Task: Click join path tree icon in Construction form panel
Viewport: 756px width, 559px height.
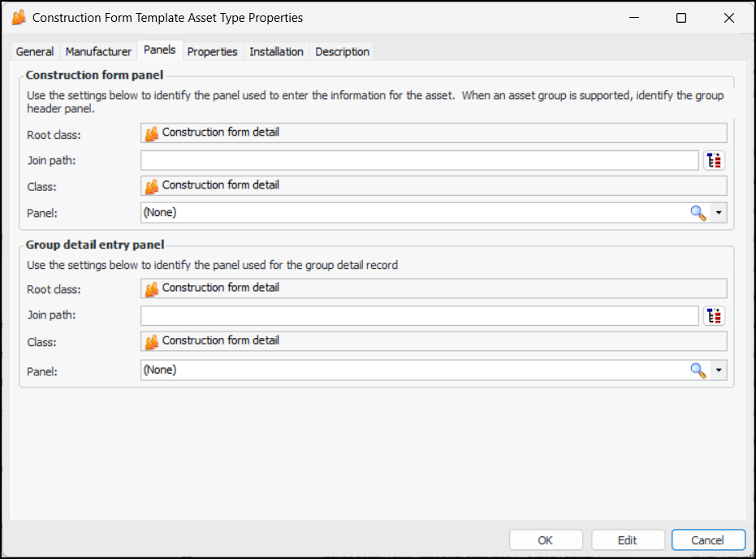Action: coord(714,161)
